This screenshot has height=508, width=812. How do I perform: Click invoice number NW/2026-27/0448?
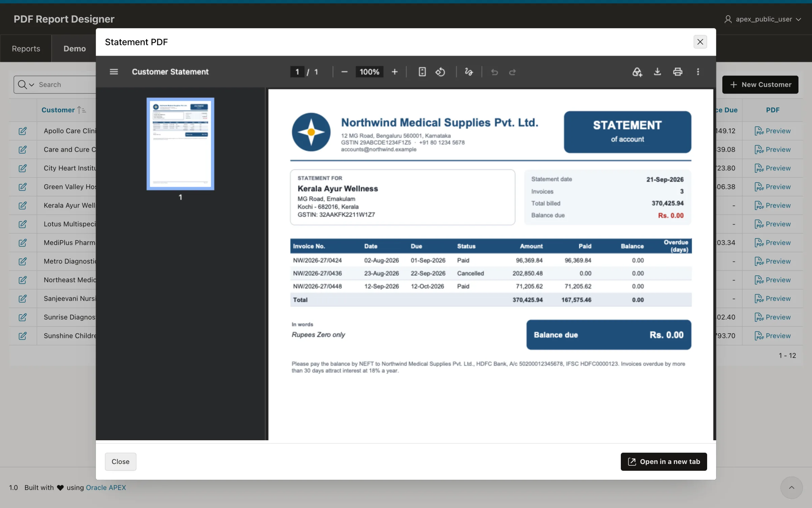[x=317, y=286]
